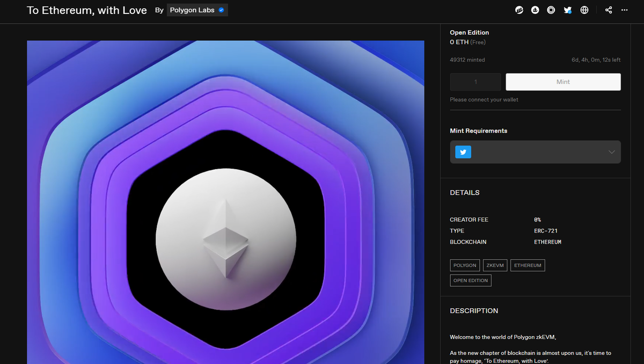Click the share icon

point(609,10)
